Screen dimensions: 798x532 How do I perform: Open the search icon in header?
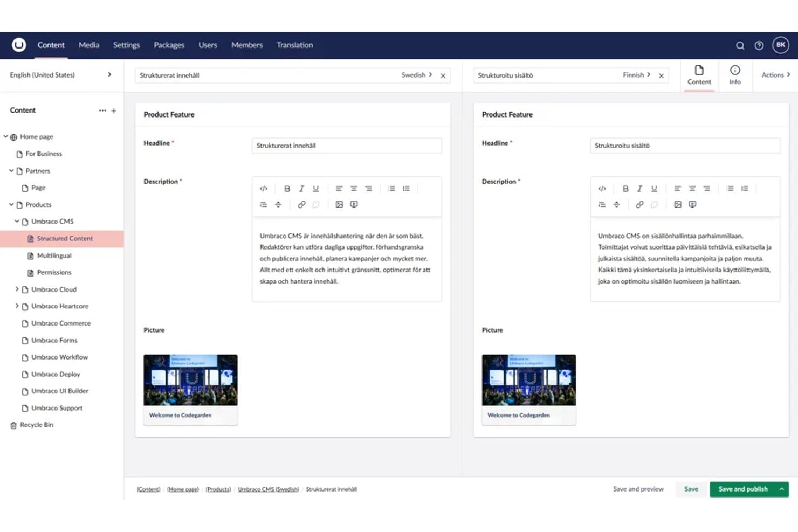coord(740,45)
